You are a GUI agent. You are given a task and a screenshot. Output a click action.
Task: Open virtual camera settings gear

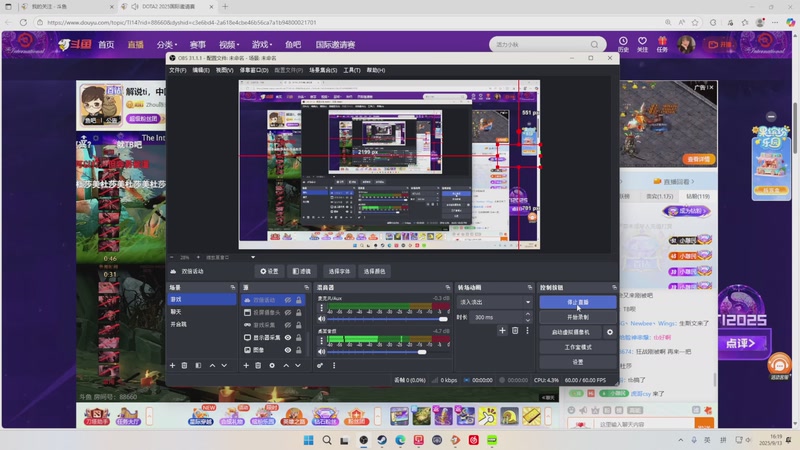point(610,332)
